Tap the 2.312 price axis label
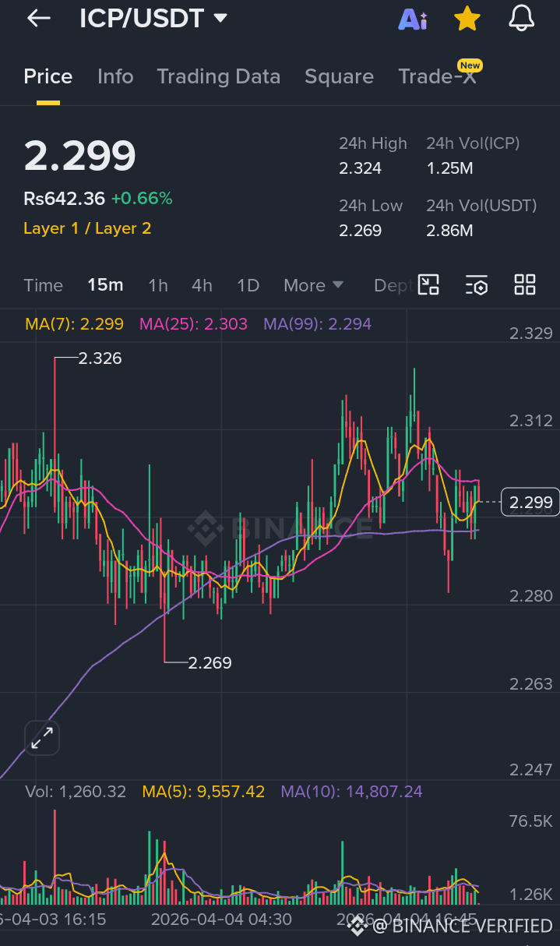The image size is (560, 946). click(x=530, y=421)
